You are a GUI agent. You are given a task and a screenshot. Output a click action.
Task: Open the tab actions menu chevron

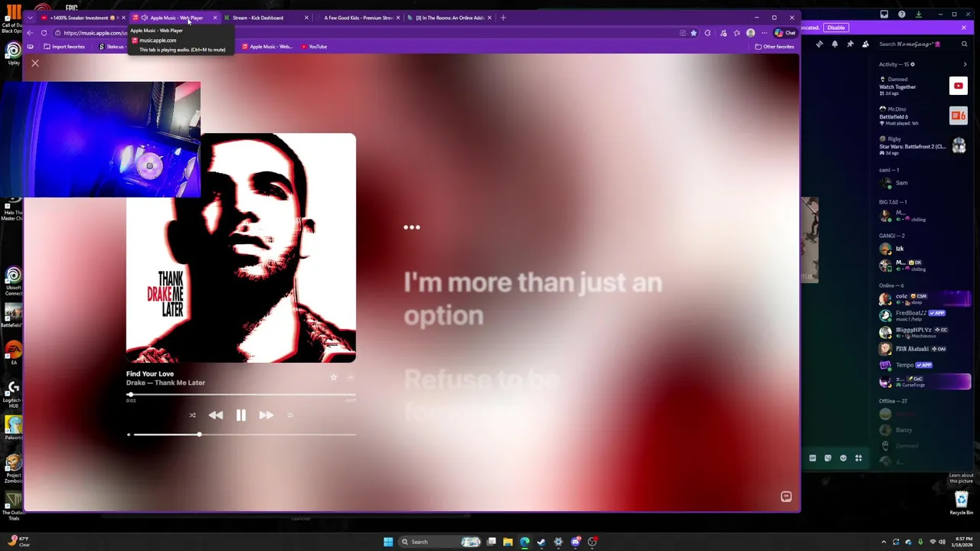point(30,18)
